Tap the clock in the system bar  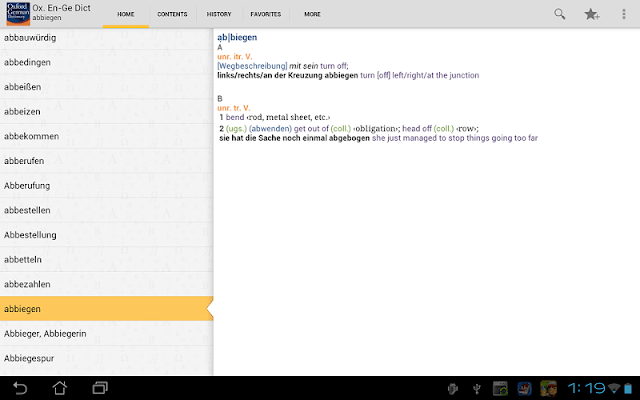(586, 388)
